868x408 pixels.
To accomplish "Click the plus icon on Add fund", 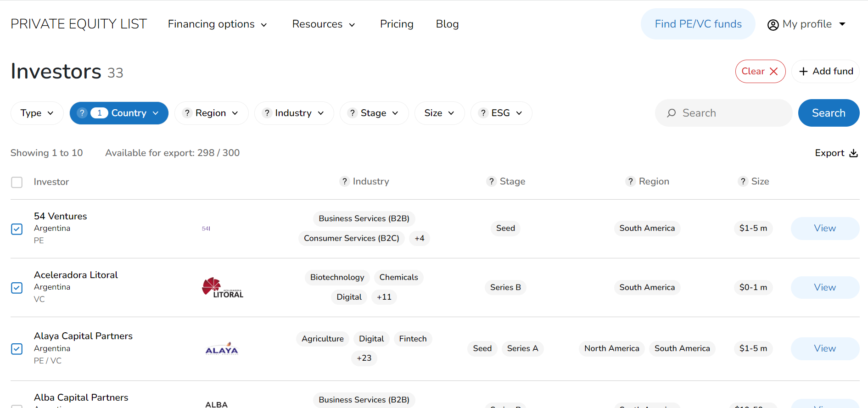I will tap(803, 72).
